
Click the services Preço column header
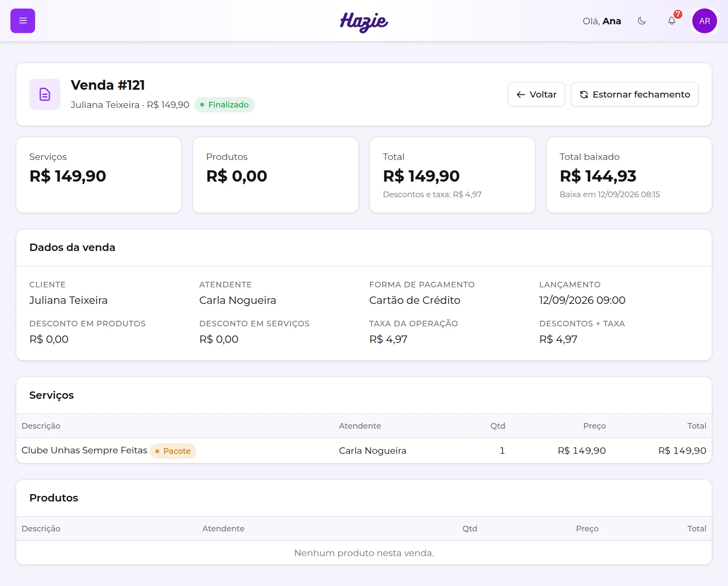click(595, 426)
